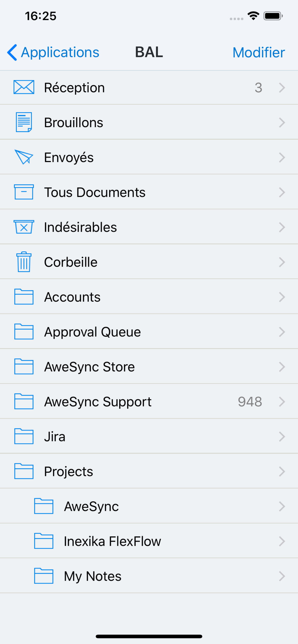The height and width of the screenshot is (644, 298).
Task: Tap the Accounts folder icon
Action: coord(24,297)
